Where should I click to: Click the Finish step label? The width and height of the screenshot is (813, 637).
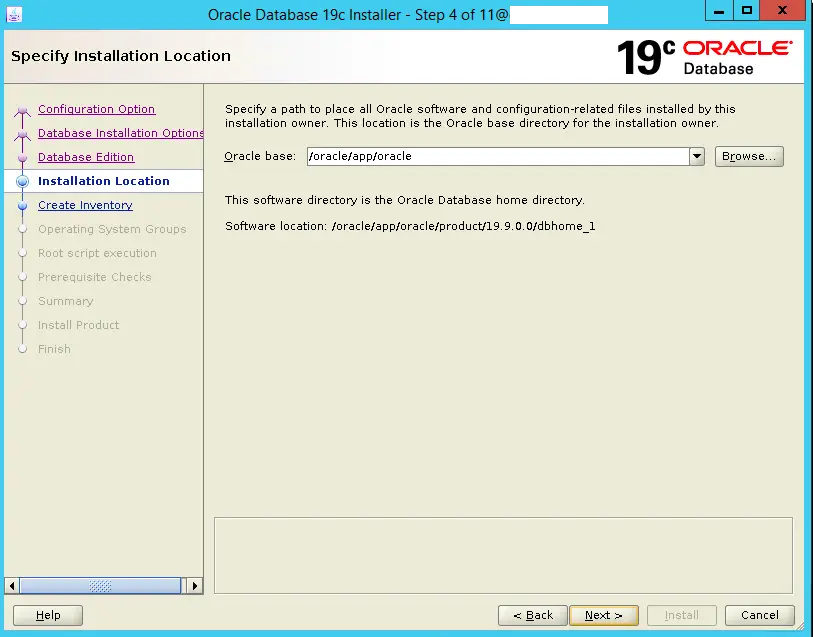click(54, 349)
